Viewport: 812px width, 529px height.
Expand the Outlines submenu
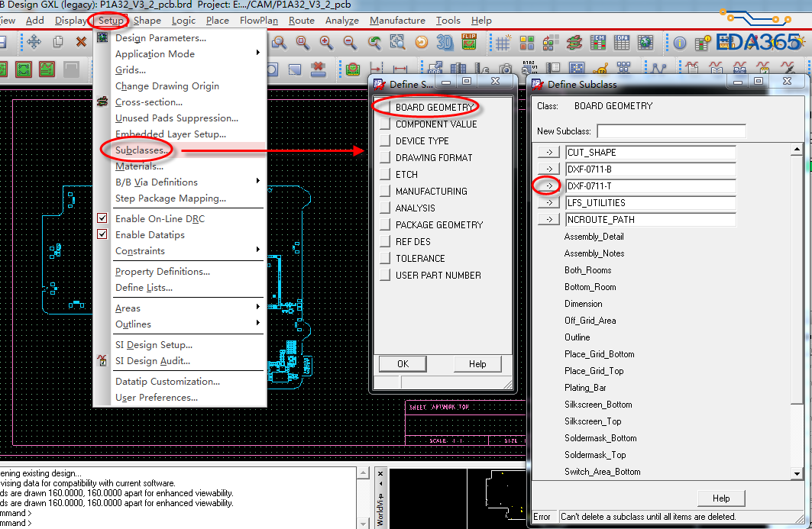[258, 322]
